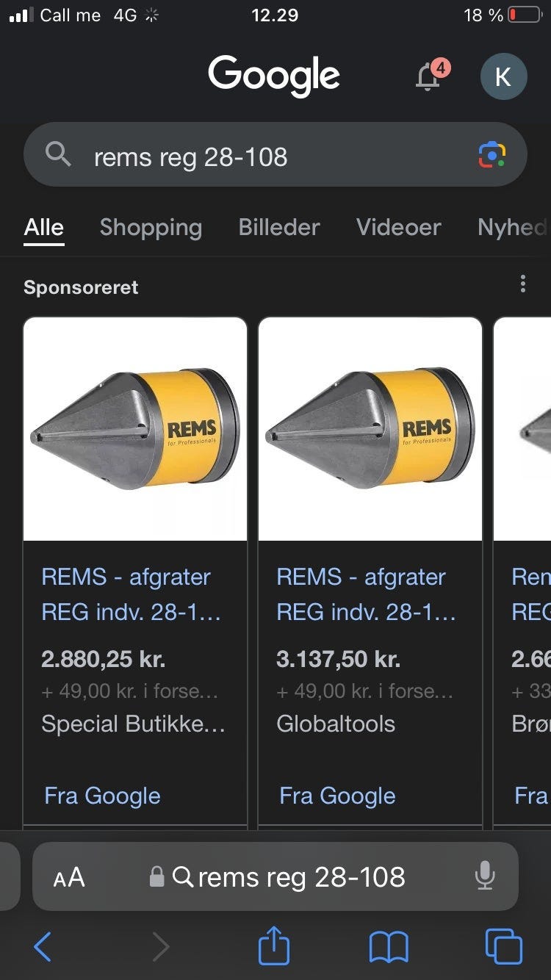Open Safari tabs overview icon
The width and height of the screenshot is (551, 980).
pos(503,946)
